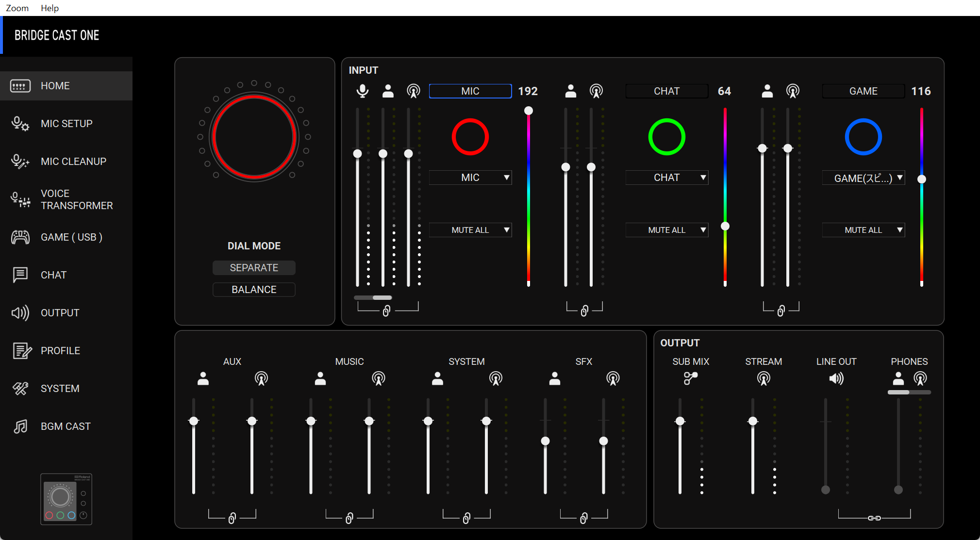980x540 pixels.
Task: Click the SFX stream mix broadcast icon
Action: click(x=613, y=378)
